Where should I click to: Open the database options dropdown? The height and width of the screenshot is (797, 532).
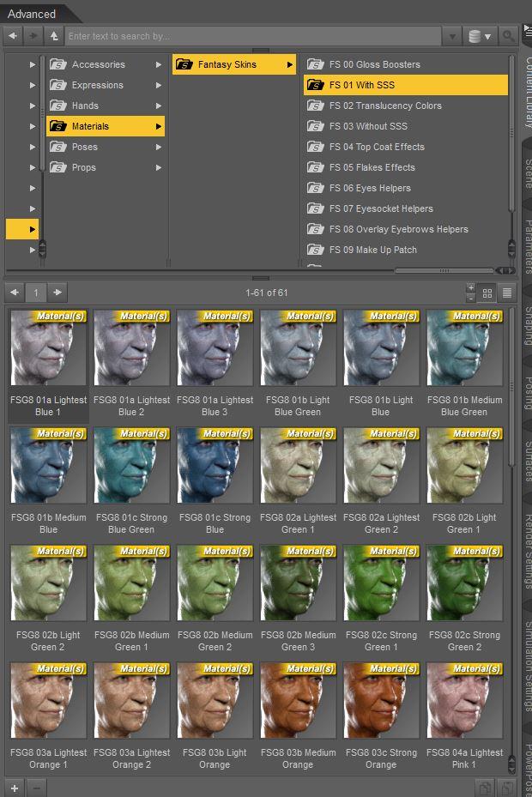click(x=480, y=36)
